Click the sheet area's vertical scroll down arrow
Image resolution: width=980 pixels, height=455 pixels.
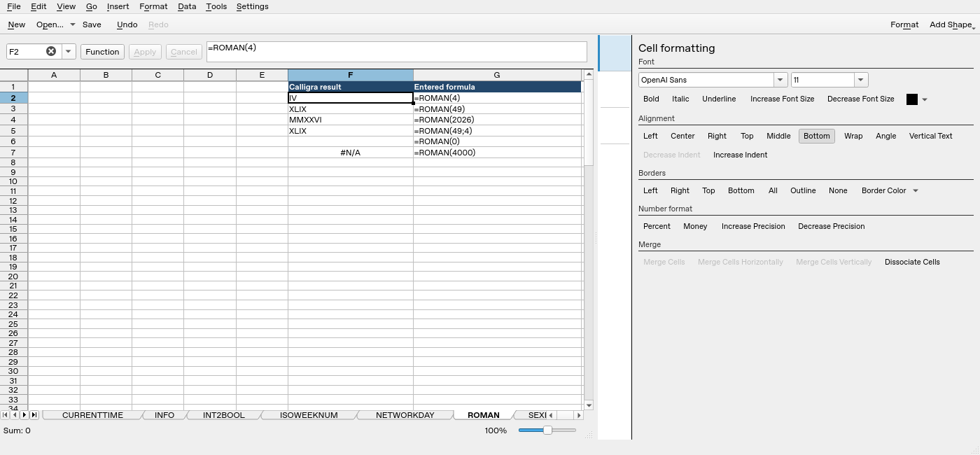click(x=589, y=405)
